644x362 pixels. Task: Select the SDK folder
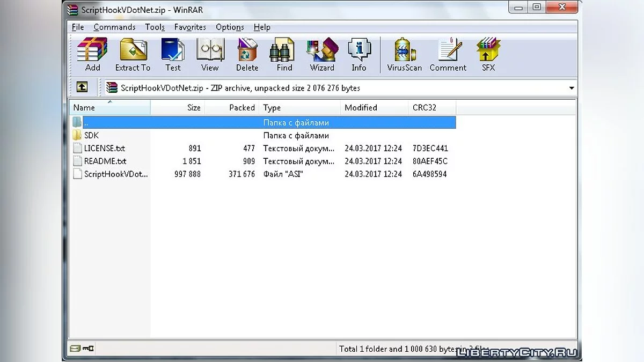pyautogui.click(x=91, y=136)
